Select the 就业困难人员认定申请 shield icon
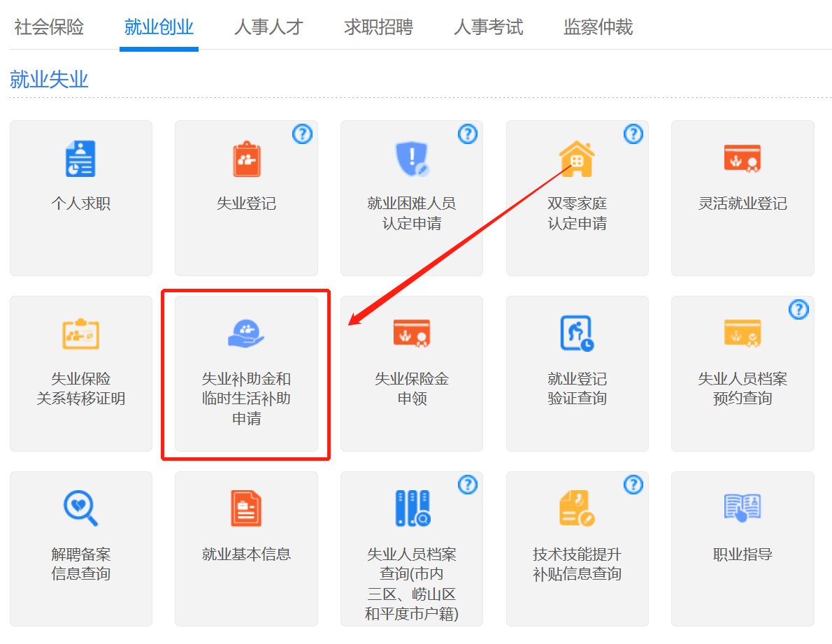832x644 pixels. (412, 159)
